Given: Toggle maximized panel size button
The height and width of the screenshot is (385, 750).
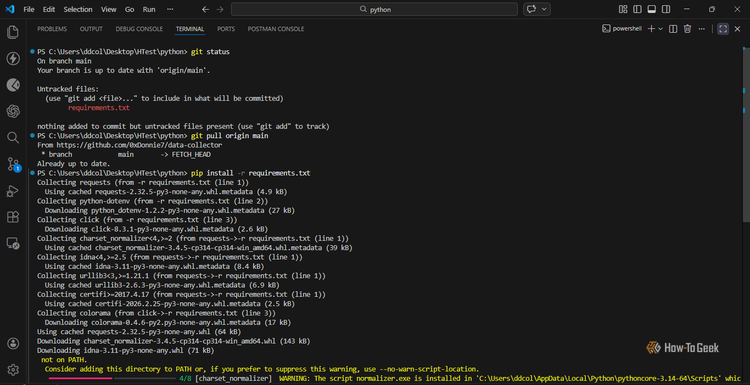Looking at the screenshot, I should pos(723,29).
